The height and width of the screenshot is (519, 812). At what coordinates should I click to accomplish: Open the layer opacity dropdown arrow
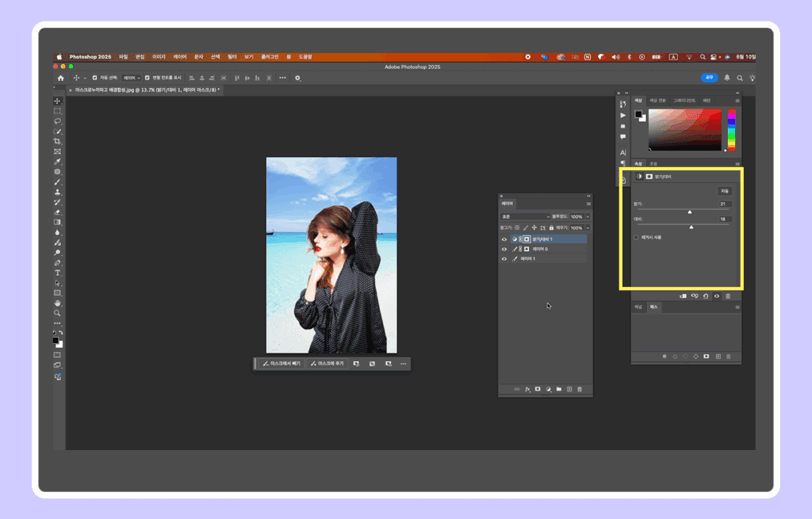point(588,217)
